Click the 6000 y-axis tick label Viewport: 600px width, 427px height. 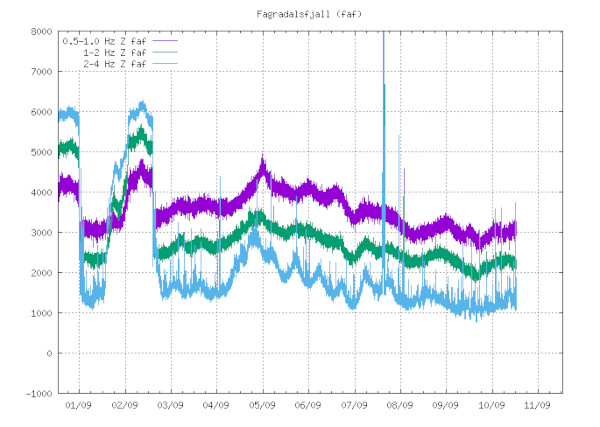point(40,112)
